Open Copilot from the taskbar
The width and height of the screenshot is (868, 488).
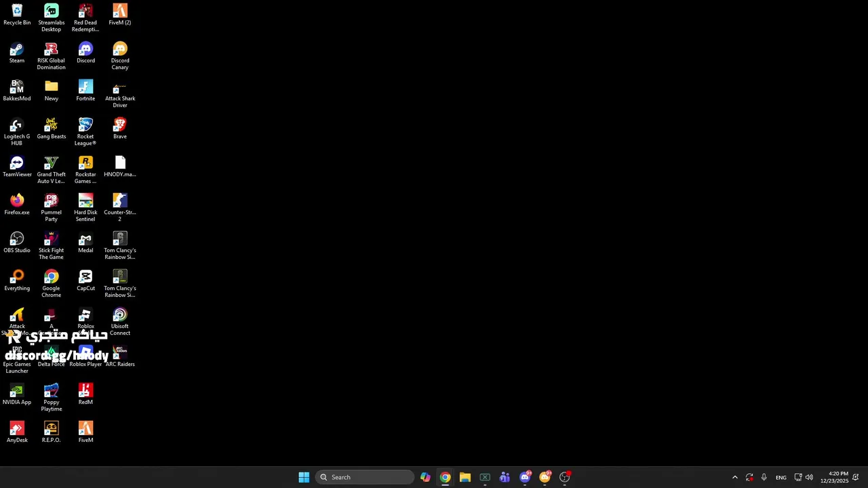pyautogui.click(x=425, y=477)
